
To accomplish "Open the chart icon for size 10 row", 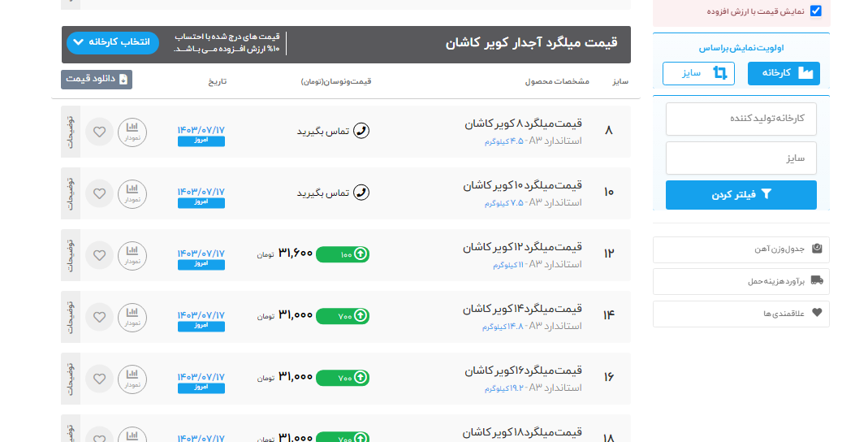I will 132,193.
